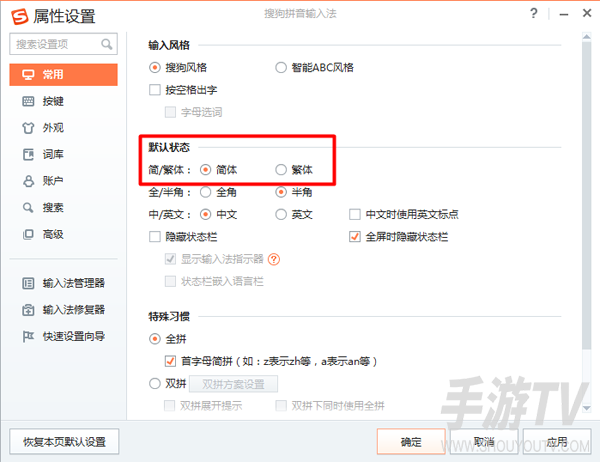Click the list icon beside 输入法管理器

pyautogui.click(x=28, y=283)
